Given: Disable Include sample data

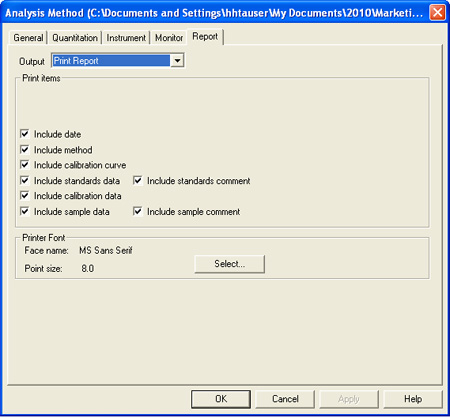Looking at the screenshot, I should [25, 211].
